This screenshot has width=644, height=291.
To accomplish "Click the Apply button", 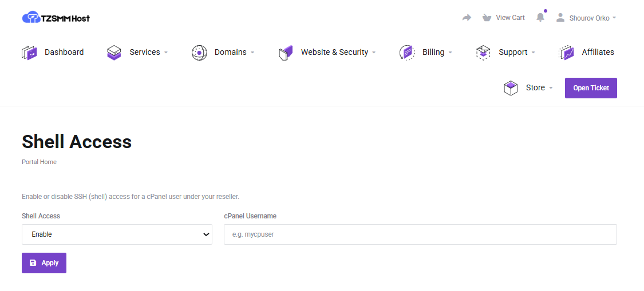I will [44, 263].
